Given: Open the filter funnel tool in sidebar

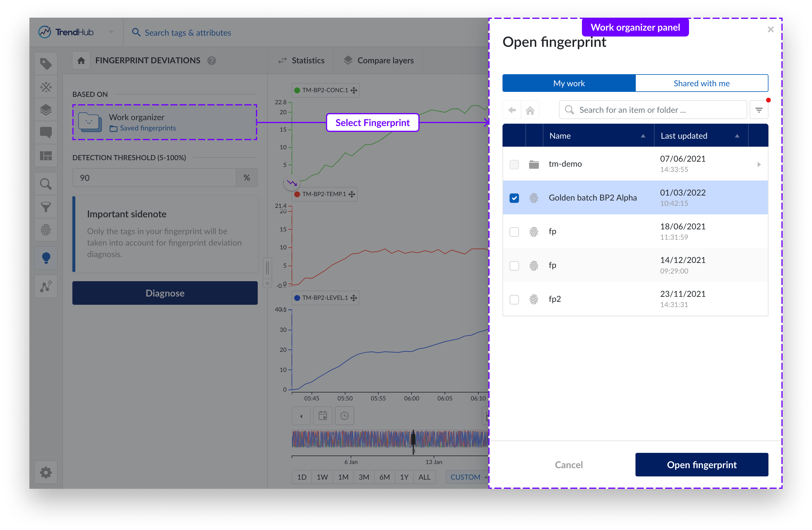Looking at the screenshot, I should [46, 207].
